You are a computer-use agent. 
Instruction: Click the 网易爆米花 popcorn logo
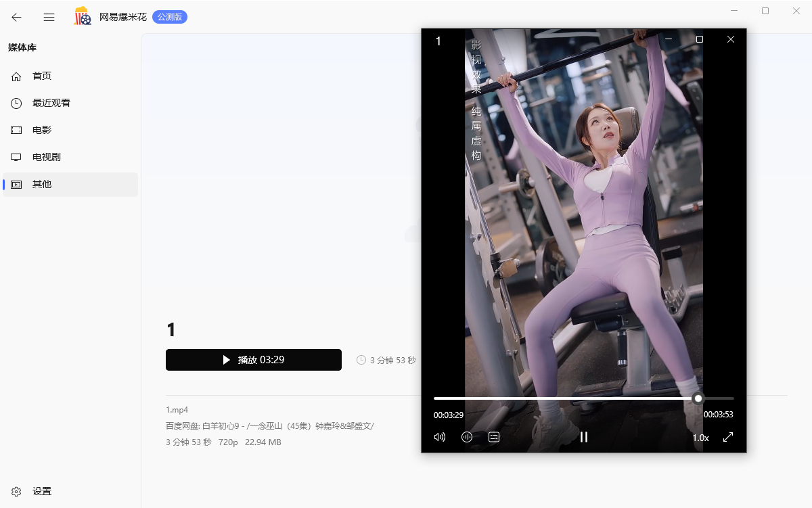coord(83,17)
